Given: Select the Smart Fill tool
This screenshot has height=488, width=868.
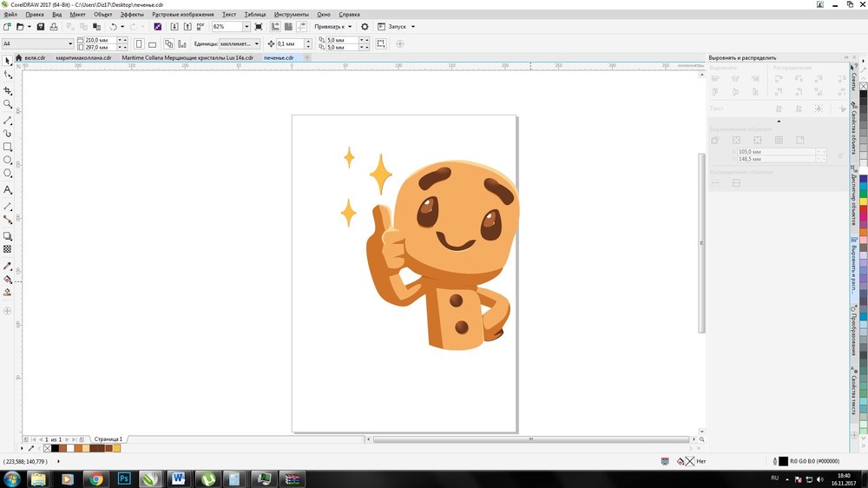Looking at the screenshot, I should tap(7, 293).
